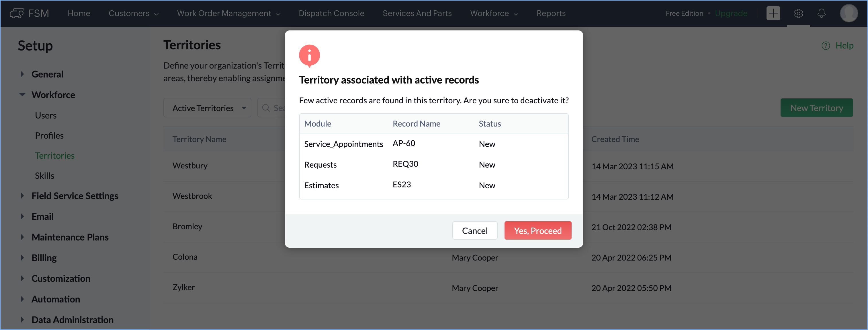Expand the Billing section arrow
Image resolution: width=868 pixels, height=330 pixels.
click(x=22, y=258)
